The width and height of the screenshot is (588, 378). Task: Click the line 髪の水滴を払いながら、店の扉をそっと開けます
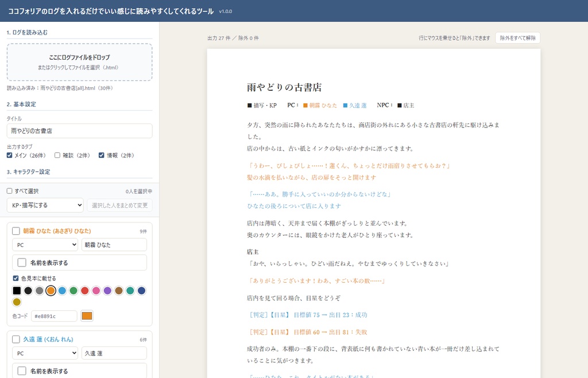(x=311, y=178)
